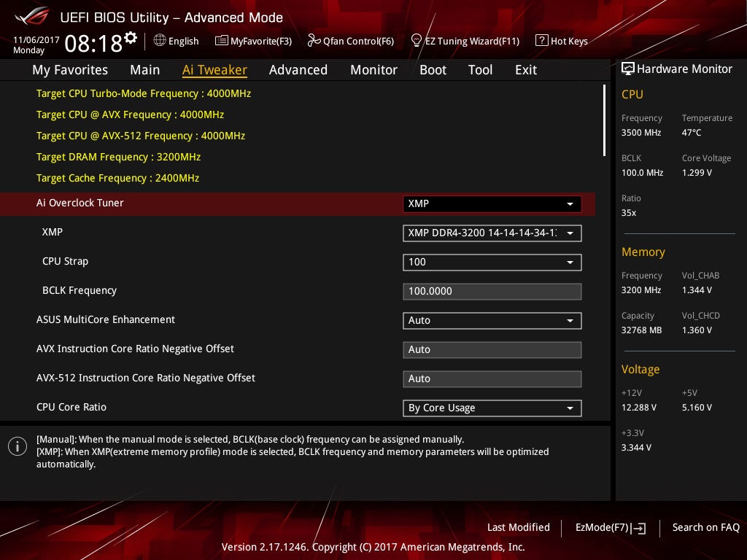Click the 'CPU Core Ratio' label

tap(71, 407)
